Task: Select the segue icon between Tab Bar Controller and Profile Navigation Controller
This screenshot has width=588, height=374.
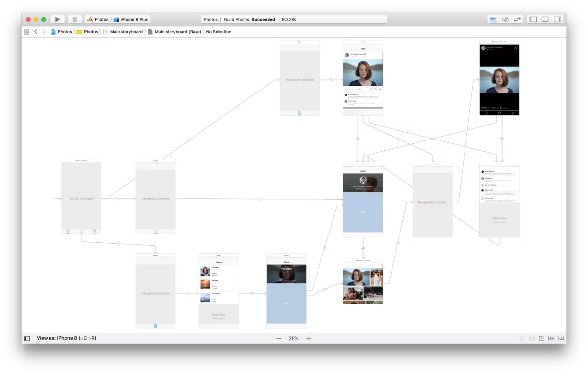Action: [x=118, y=199]
